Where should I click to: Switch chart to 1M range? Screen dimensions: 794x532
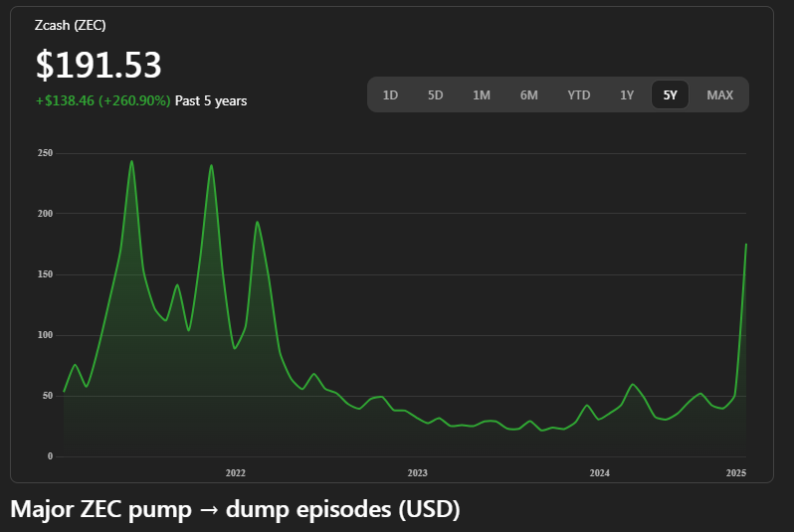coord(481,95)
